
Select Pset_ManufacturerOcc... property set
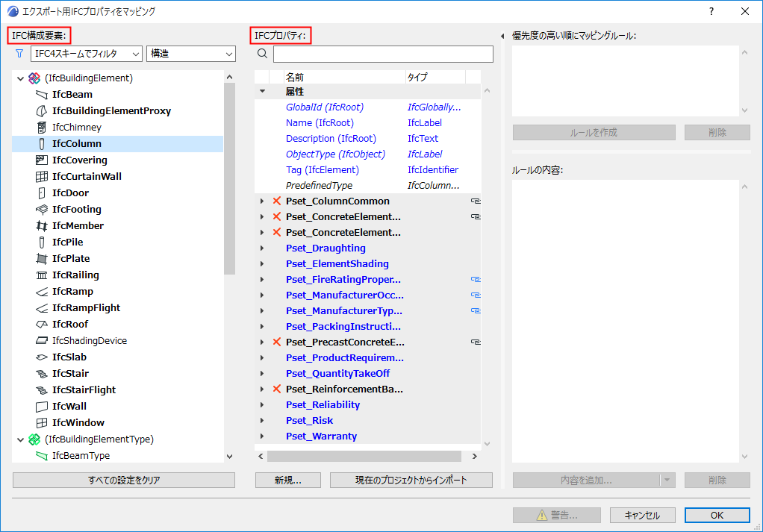point(344,295)
